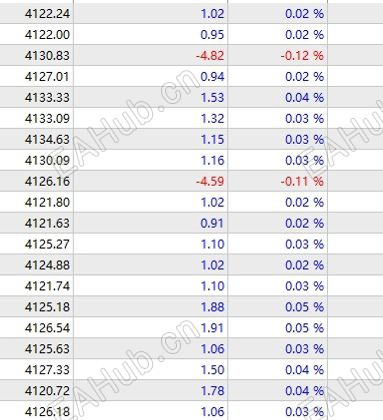Click price value 4121.80
383x420 pixels.
47,202
